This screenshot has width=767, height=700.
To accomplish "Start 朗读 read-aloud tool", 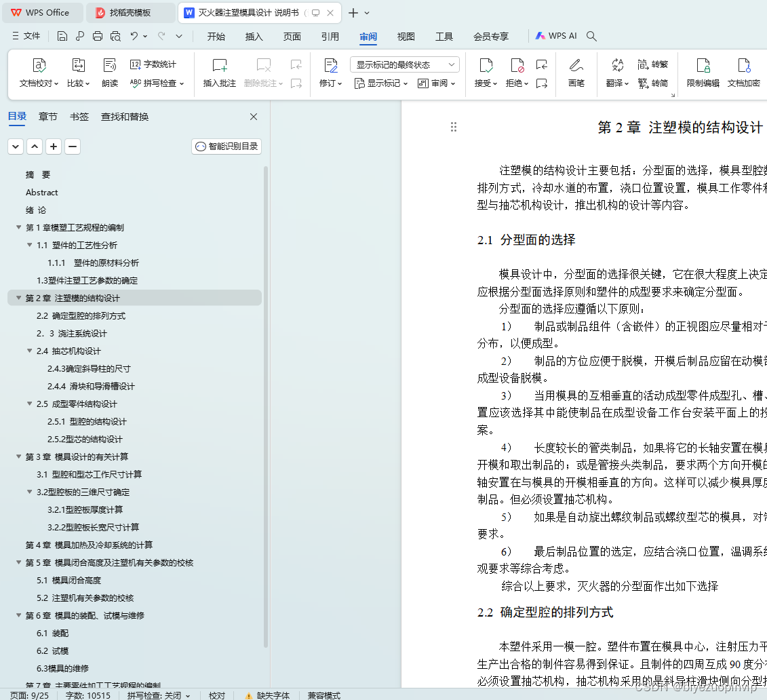I will coord(110,73).
